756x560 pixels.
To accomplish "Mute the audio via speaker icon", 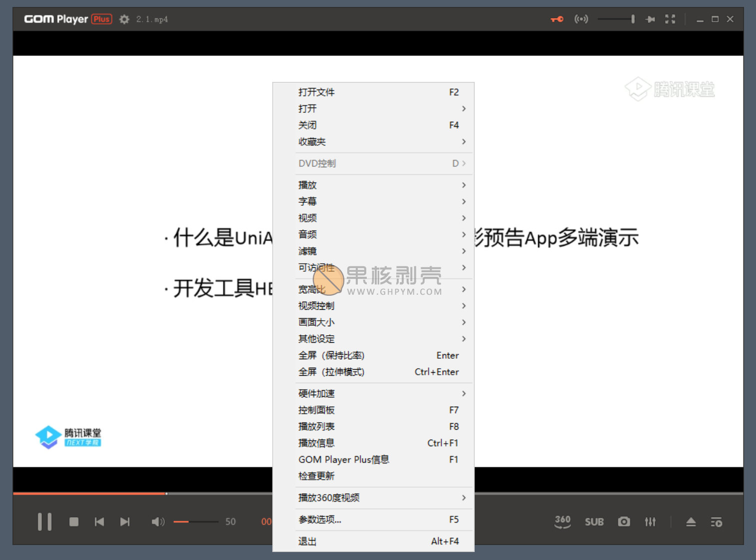I will [x=158, y=522].
